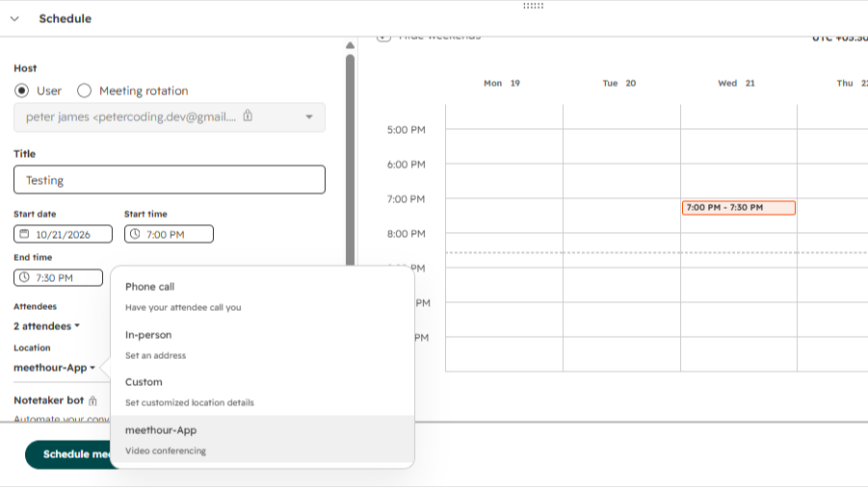This screenshot has width=868, height=488.
Task: Expand the 2 attendees dropdown
Action: tap(47, 326)
